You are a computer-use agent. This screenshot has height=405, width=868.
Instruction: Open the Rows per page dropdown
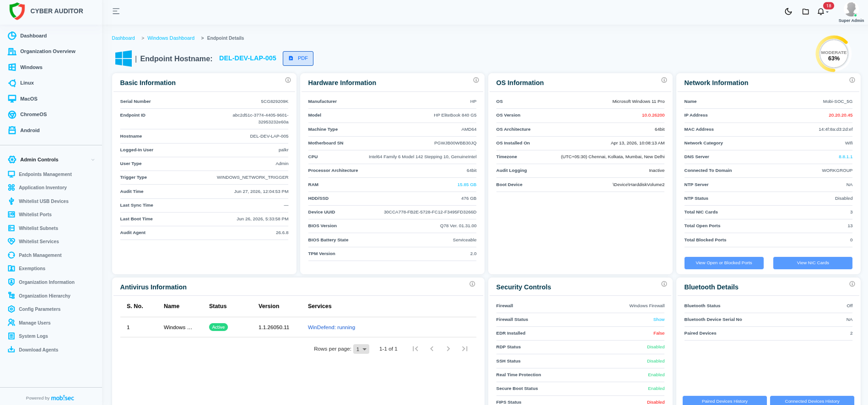[361, 349]
